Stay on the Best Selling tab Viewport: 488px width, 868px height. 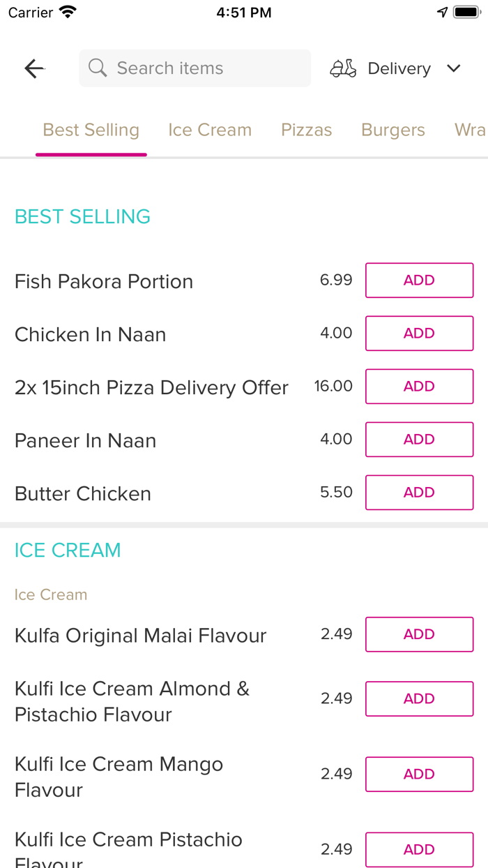pyautogui.click(x=91, y=130)
